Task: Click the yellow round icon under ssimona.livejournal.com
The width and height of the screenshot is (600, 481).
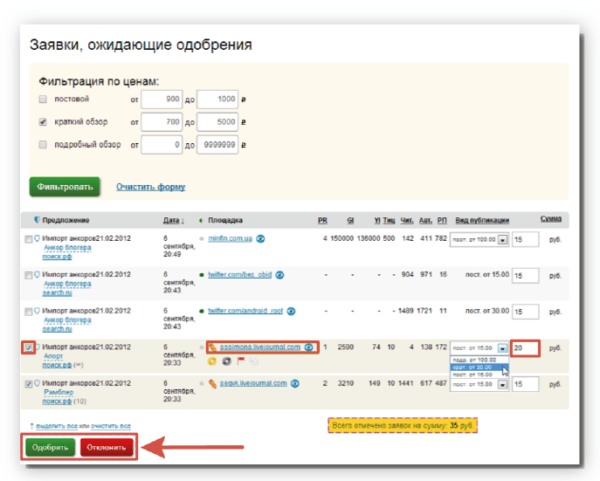Action: coord(212,361)
